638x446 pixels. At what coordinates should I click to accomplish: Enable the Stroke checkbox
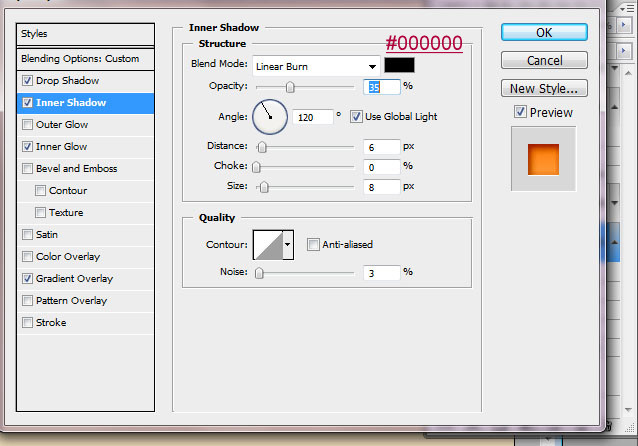pyautogui.click(x=27, y=323)
